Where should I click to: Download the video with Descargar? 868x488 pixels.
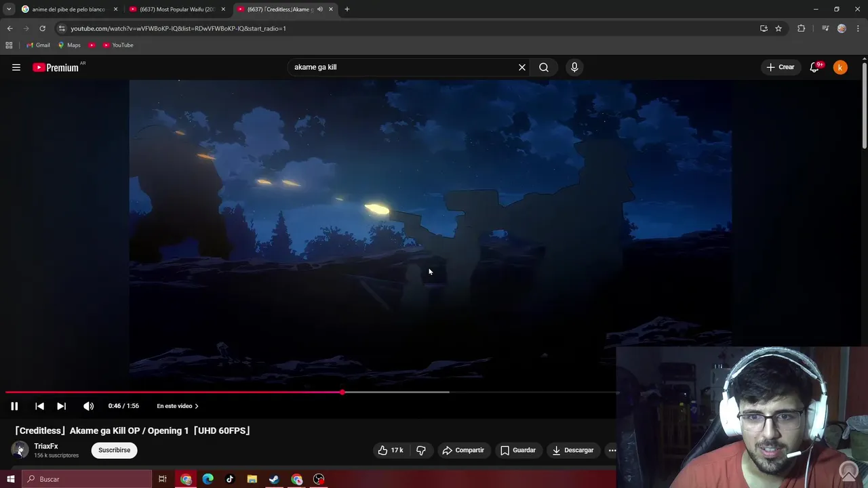pos(573,450)
